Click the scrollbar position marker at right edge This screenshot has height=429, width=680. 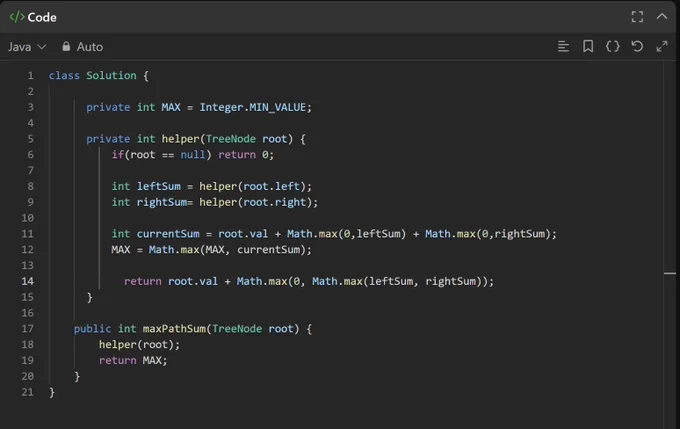pyautogui.click(x=670, y=273)
